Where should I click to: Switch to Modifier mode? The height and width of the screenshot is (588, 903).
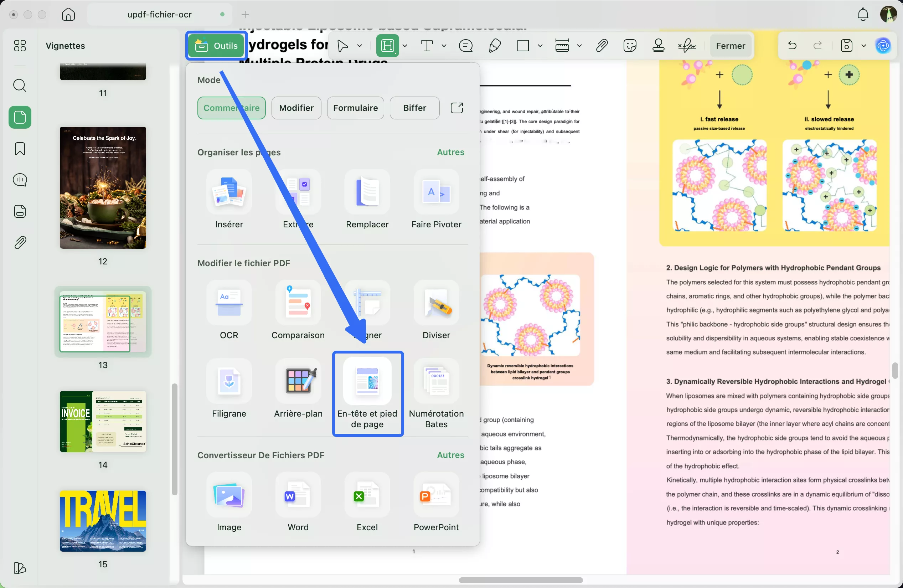point(296,108)
